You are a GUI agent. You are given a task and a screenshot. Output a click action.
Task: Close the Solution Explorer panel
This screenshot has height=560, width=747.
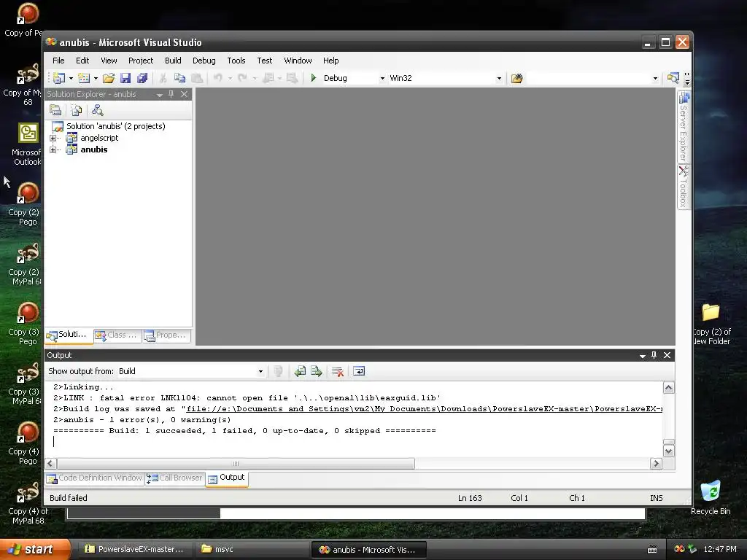tap(185, 94)
